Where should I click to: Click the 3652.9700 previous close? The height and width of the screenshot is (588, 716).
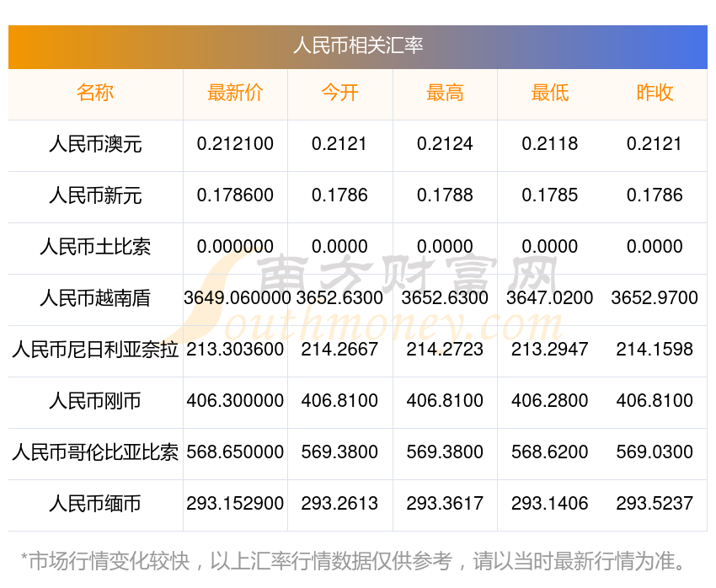tap(655, 298)
